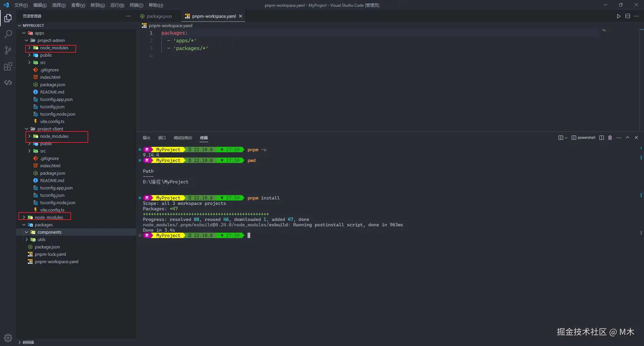The image size is (644, 346).
Task: Maximize the panel with the up chevron
Action: (x=628, y=138)
